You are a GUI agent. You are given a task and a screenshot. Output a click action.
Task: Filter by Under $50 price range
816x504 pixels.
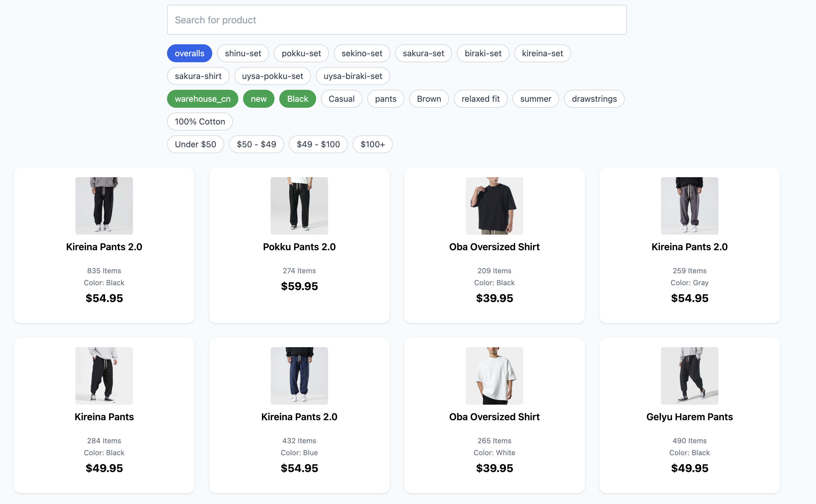pos(195,144)
